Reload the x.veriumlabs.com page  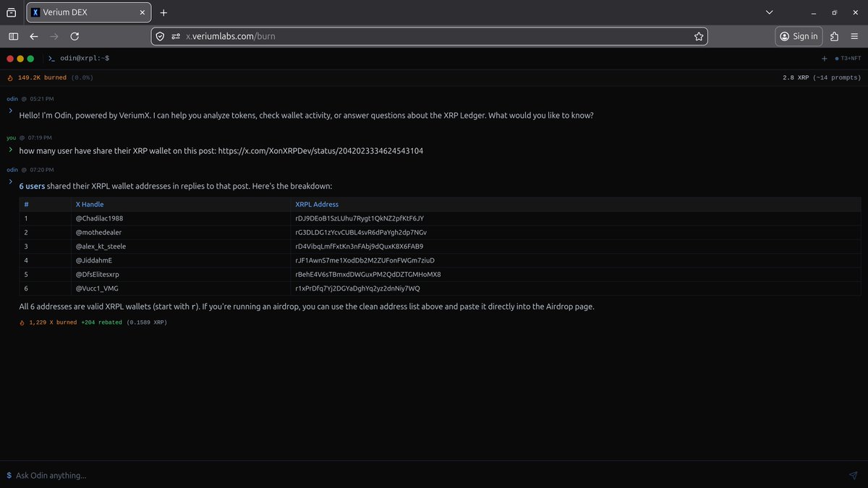[74, 35]
